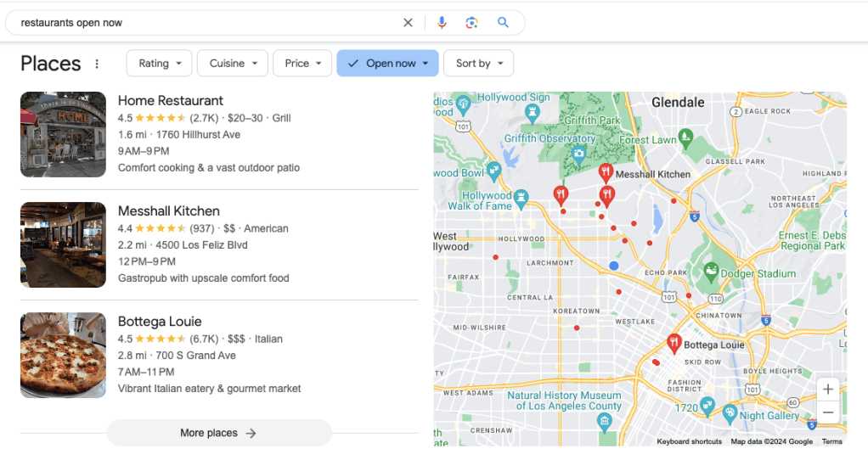Viewport: 868px width, 471px height.
Task: Open the Messhall Kitchen listing title
Action: coord(169,211)
